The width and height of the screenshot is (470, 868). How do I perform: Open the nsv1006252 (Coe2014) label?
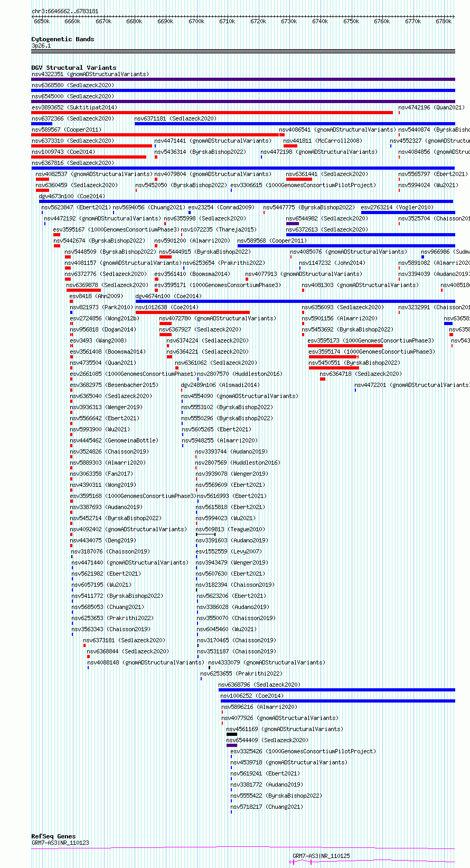click(x=252, y=696)
